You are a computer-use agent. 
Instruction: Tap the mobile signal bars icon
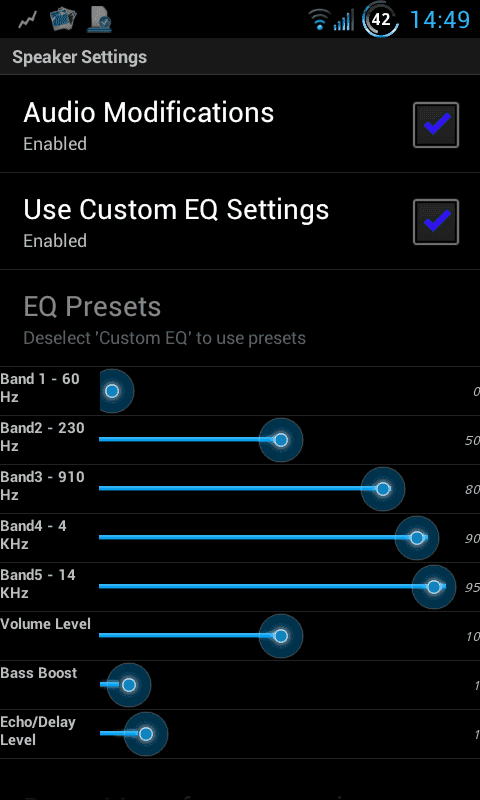pyautogui.click(x=344, y=20)
